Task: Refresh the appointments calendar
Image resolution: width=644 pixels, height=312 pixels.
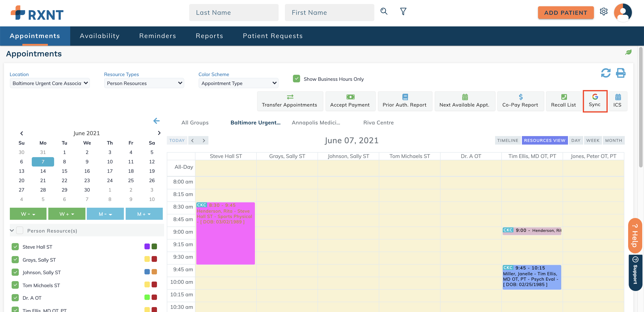Action: click(x=606, y=73)
